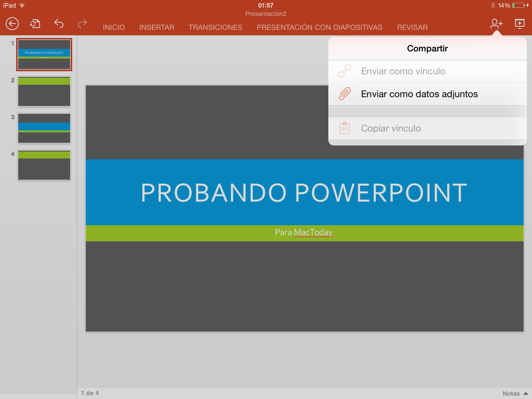Tap the share person-plus icon
This screenshot has height=399, width=532.
coord(496,24)
